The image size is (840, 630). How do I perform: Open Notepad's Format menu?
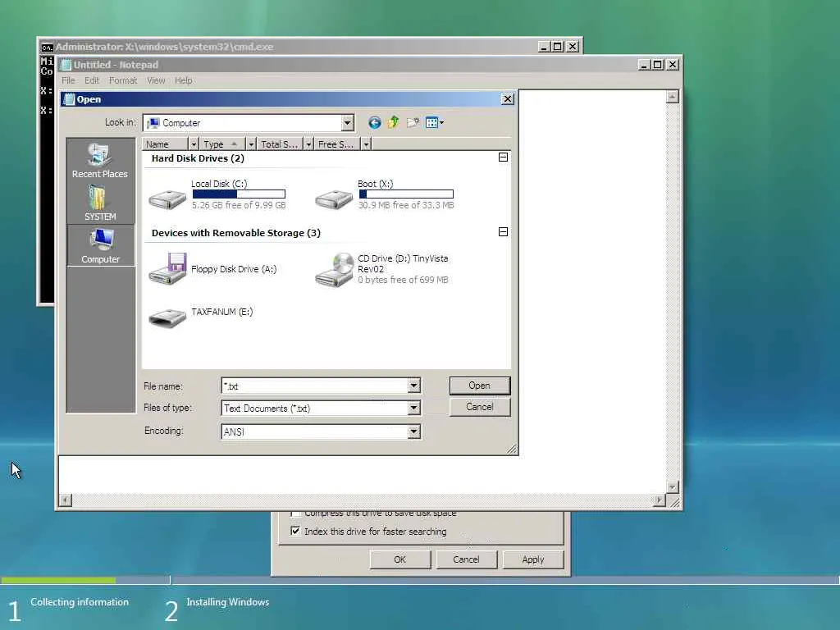[123, 80]
